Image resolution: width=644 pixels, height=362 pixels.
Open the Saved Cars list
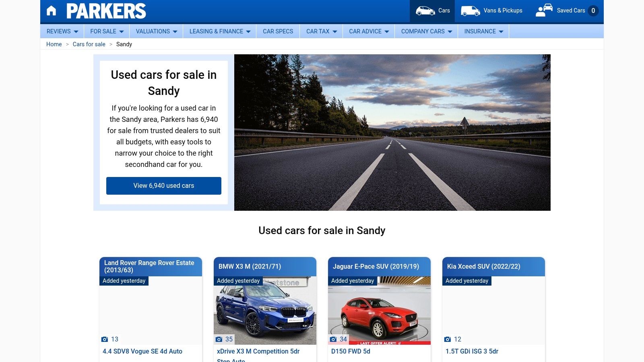[x=567, y=11]
